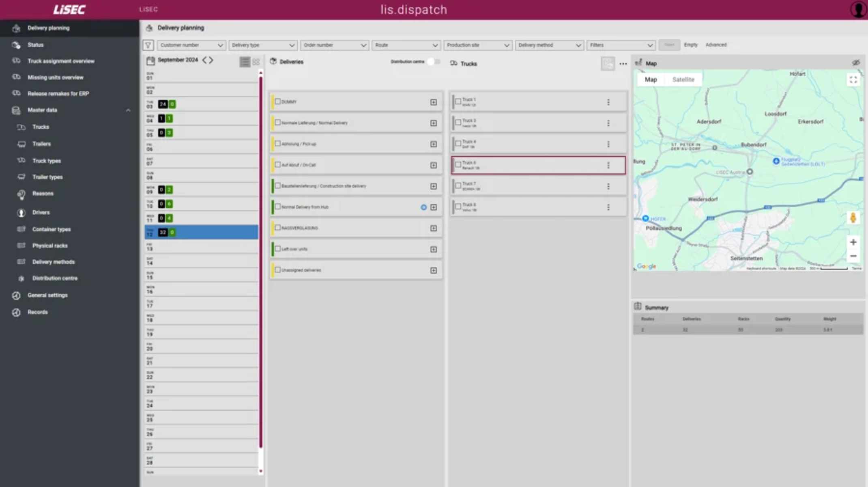Expand the NASSVERGLASUNG delivery group

click(434, 228)
